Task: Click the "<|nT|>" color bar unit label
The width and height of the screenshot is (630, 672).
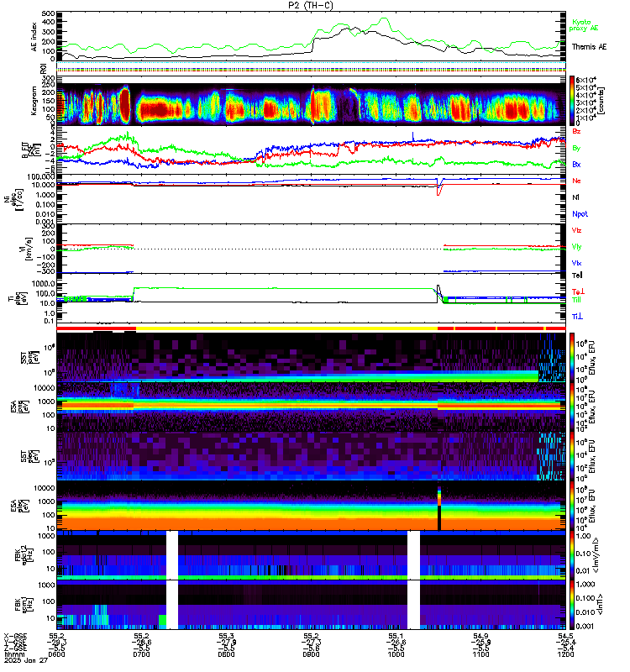Action: click(601, 605)
